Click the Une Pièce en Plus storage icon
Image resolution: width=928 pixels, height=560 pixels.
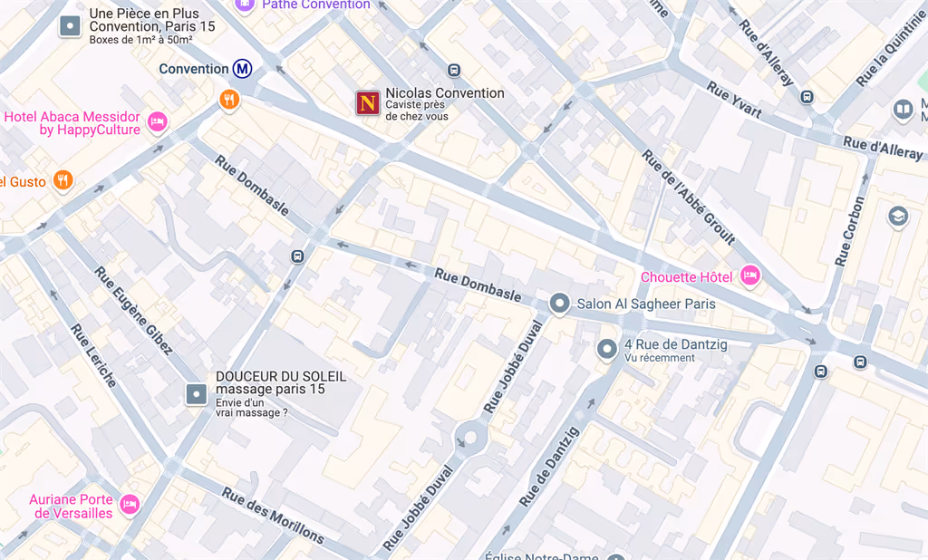(70, 26)
